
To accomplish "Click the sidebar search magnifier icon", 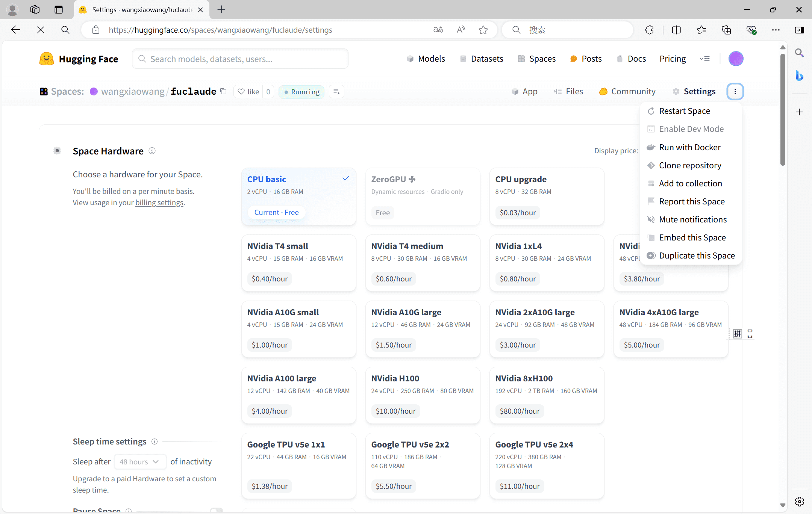I will pyautogui.click(x=800, y=53).
